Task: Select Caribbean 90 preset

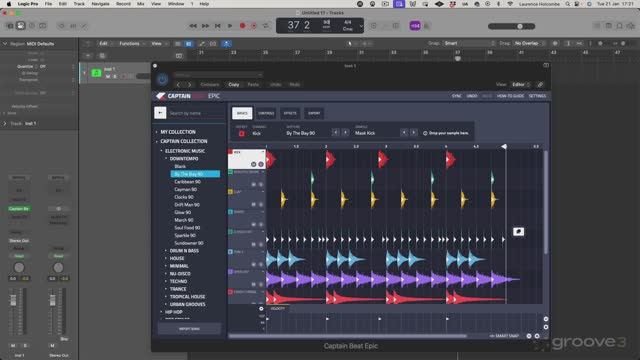Action: 187,182
